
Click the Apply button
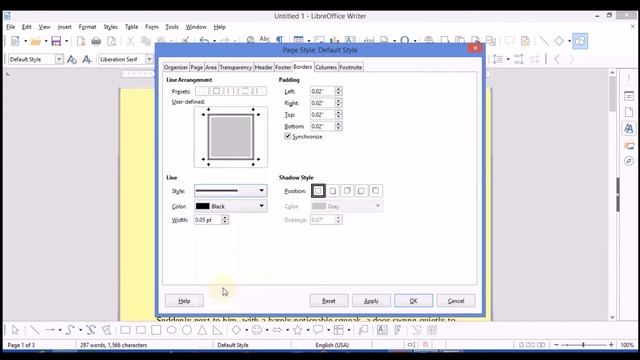point(371,301)
